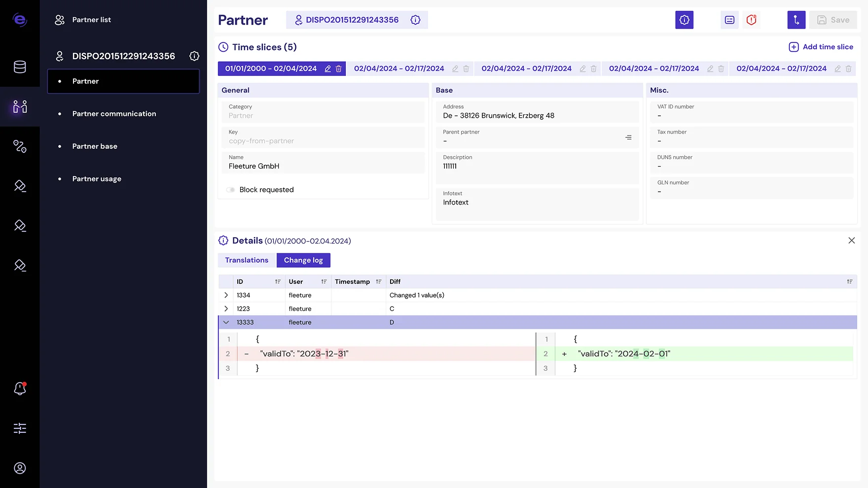Expand change log row 1223

click(226, 309)
